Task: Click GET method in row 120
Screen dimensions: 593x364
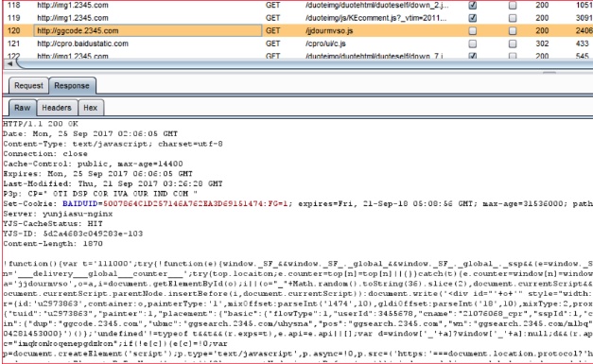Action: coord(272,31)
